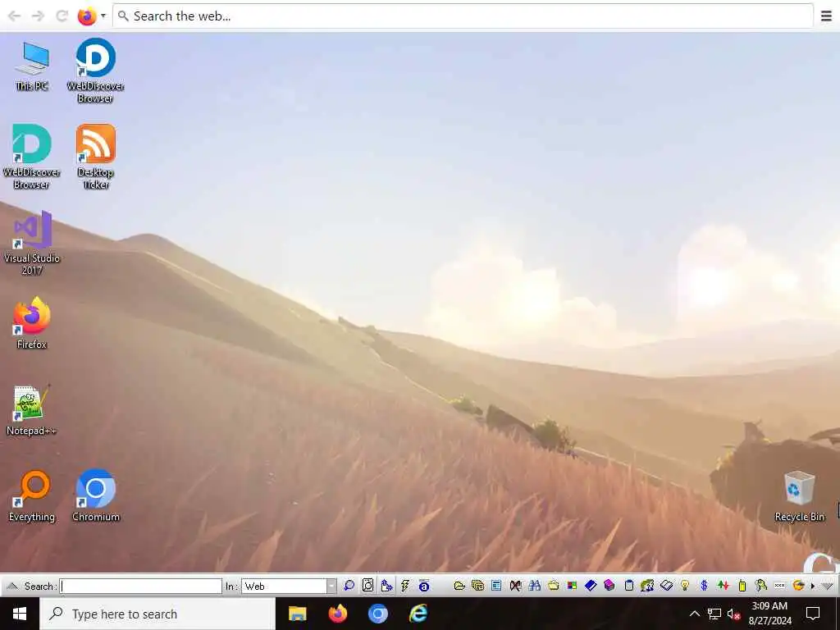This screenshot has width=840, height=630.
Task: Click the back navigation arrow
Action: point(15,16)
